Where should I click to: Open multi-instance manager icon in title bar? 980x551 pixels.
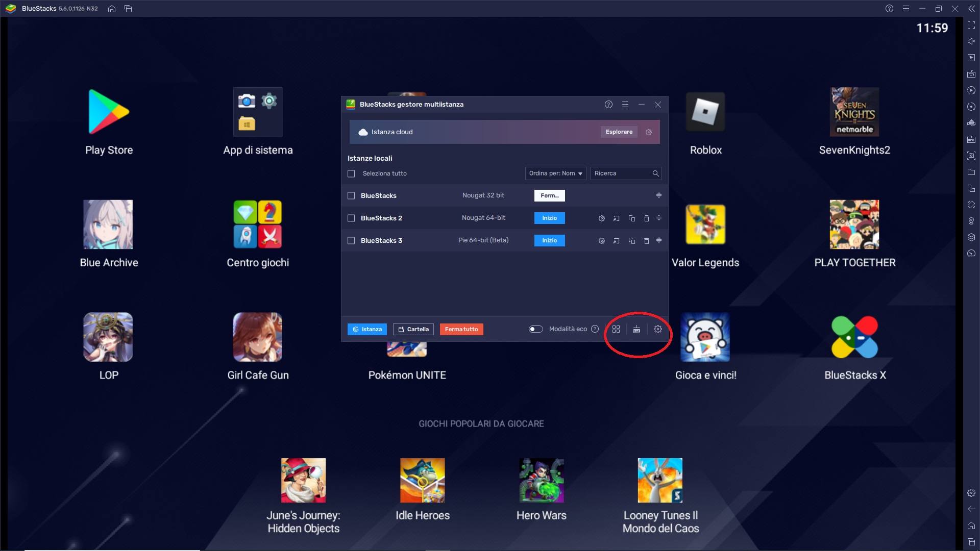point(128,9)
